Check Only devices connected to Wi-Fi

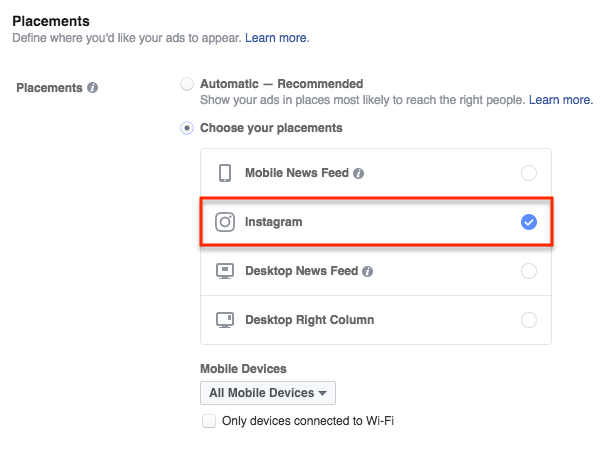pyautogui.click(x=209, y=421)
